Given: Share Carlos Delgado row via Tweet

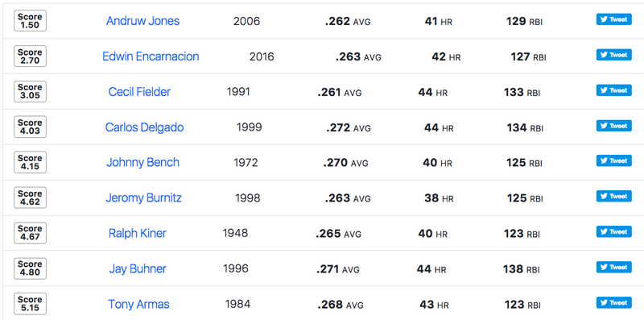Looking at the screenshot, I should click(613, 126).
